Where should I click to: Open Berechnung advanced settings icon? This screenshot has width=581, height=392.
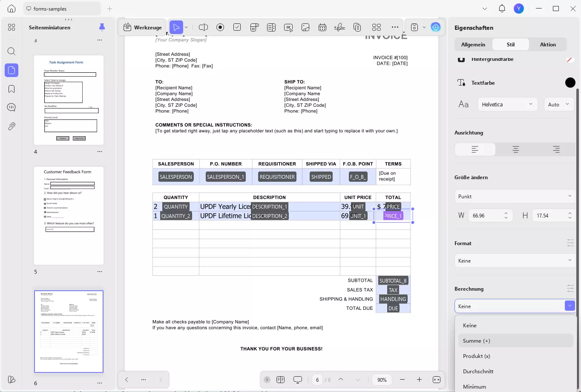570,289
